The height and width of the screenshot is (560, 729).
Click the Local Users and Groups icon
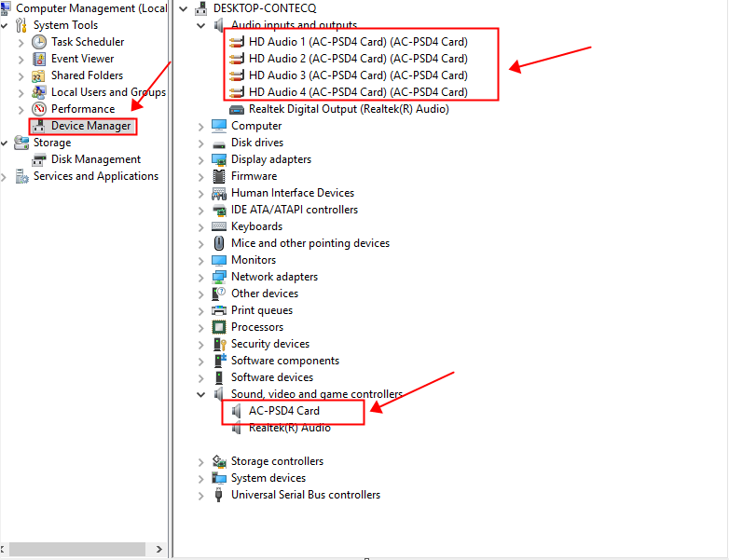point(38,92)
